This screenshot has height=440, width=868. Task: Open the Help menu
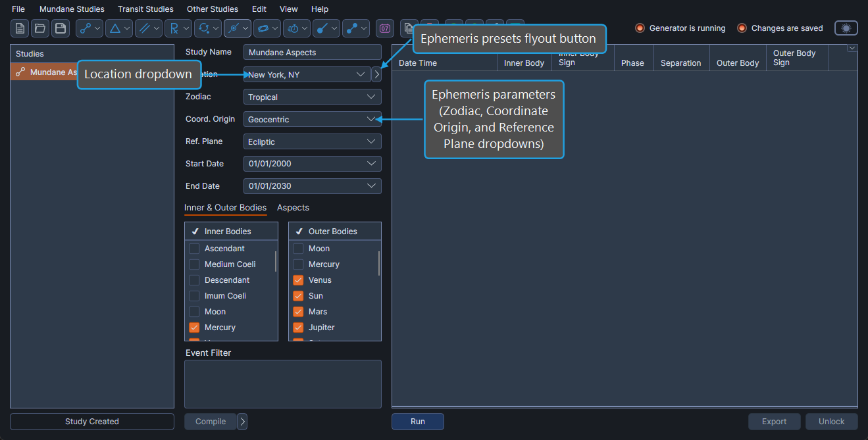(320, 9)
